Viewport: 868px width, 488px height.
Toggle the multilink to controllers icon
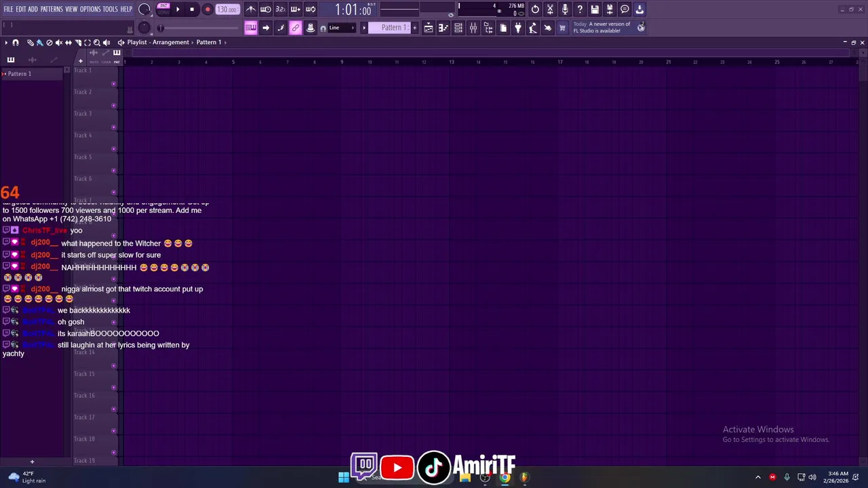coord(296,28)
